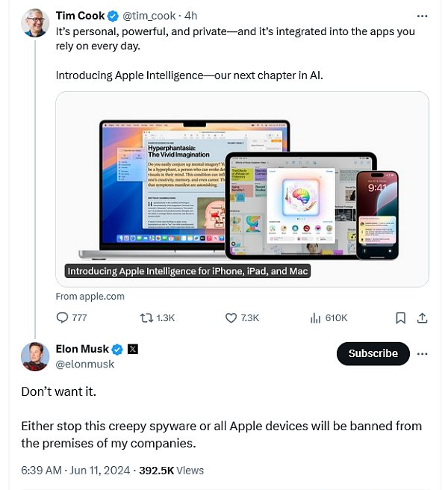Image resolution: width=448 pixels, height=490 pixels.
Task: Bookmark Tim Cook's tweet
Action: tap(400, 317)
